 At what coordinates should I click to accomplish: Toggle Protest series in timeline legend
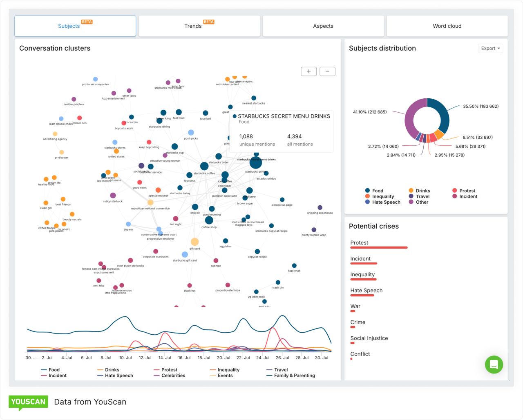pos(165,370)
